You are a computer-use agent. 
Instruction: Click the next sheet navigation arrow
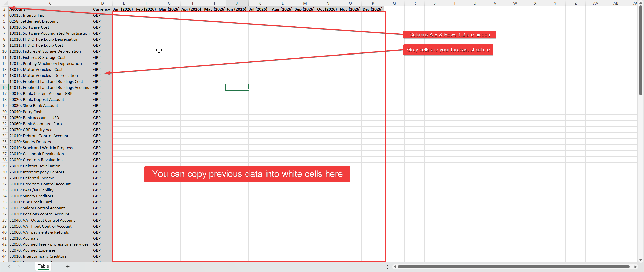tap(19, 267)
